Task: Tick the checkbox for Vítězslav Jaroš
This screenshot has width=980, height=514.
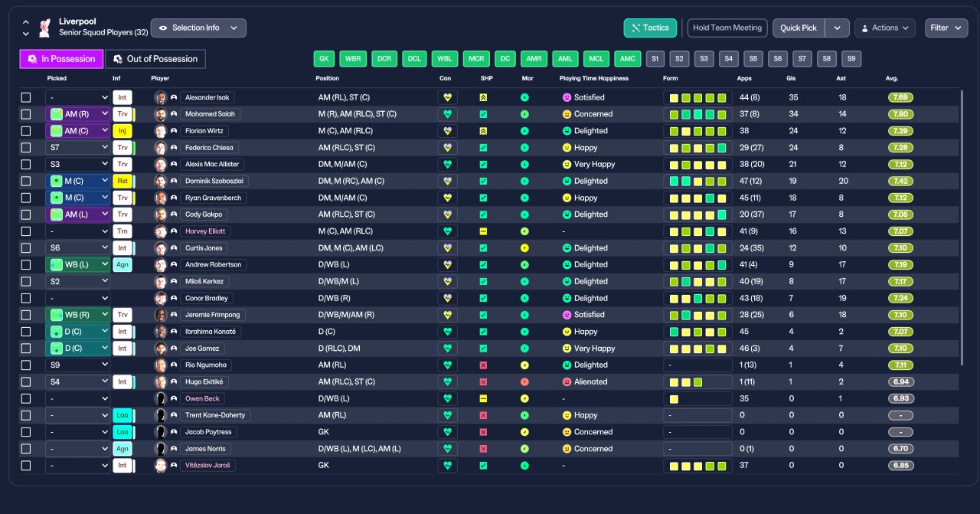Action: 26,465
